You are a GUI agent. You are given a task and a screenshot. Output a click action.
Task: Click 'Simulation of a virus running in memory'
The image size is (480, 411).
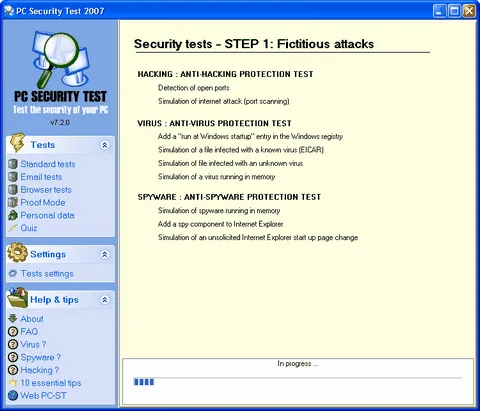coord(217,177)
